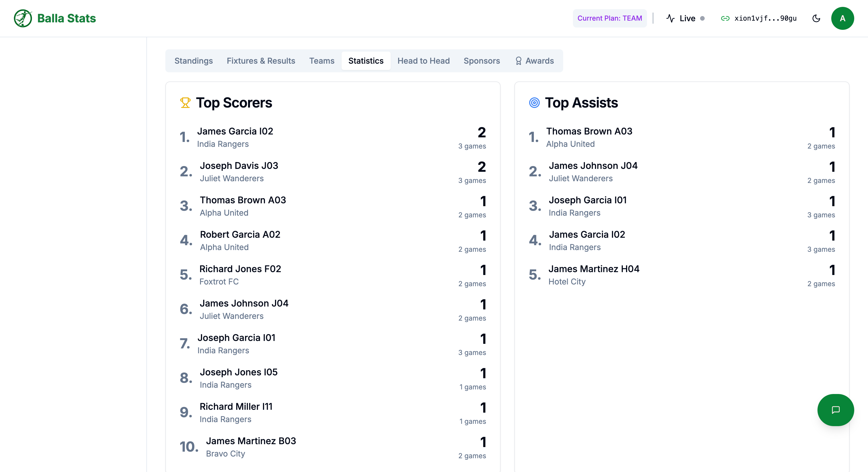Toggle the Live status indicator dot
The width and height of the screenshot is (868, 472).
(703, 19)
